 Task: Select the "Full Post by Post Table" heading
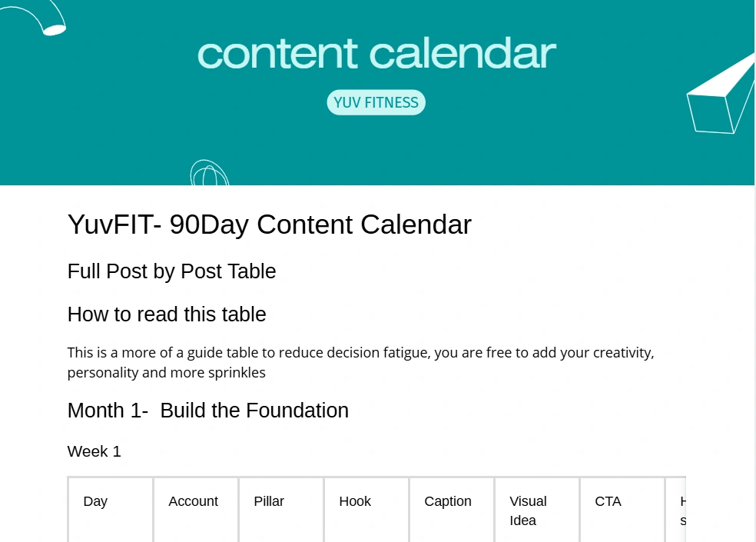click(x=171, y=271)
